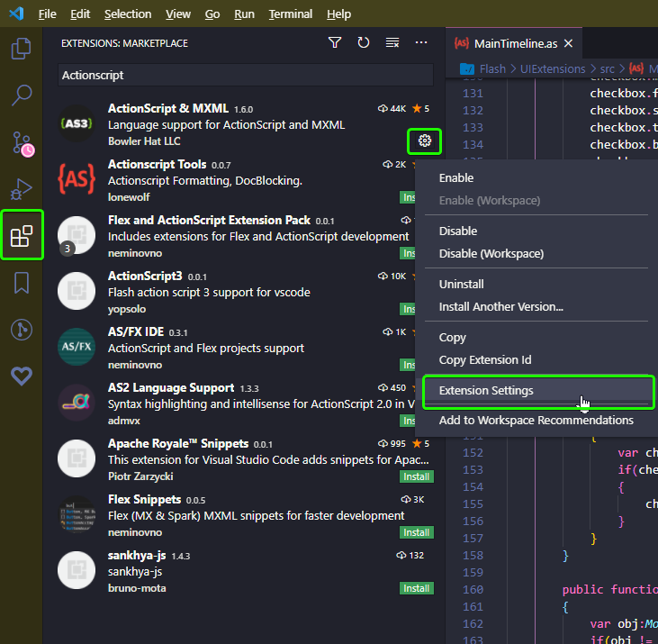Open the Go menu
The image size is (658, 644).
coord(212,14)
